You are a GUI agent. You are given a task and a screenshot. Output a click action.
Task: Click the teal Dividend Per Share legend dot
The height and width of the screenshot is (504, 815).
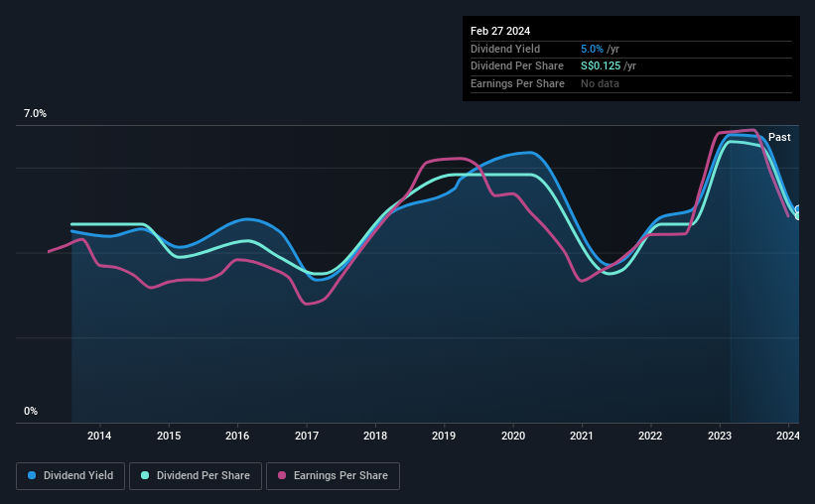[145, 475]
